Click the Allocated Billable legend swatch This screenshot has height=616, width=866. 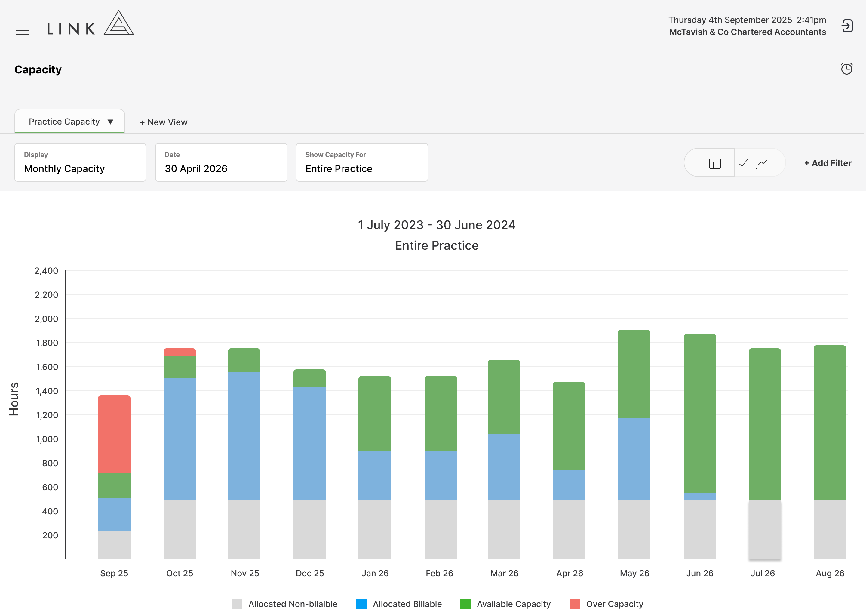(361, 604)
